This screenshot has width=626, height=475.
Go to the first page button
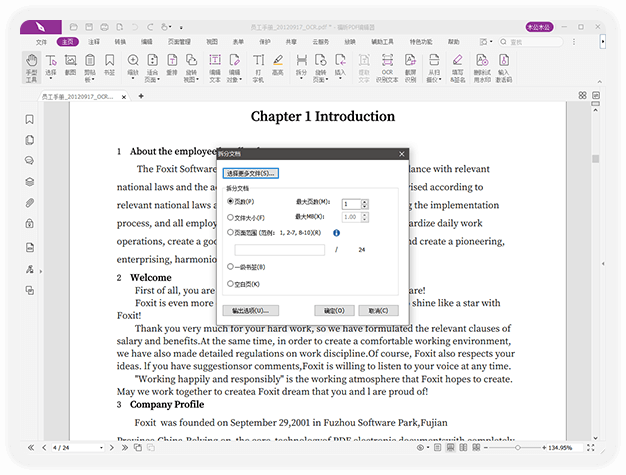(x=31, y=448)
